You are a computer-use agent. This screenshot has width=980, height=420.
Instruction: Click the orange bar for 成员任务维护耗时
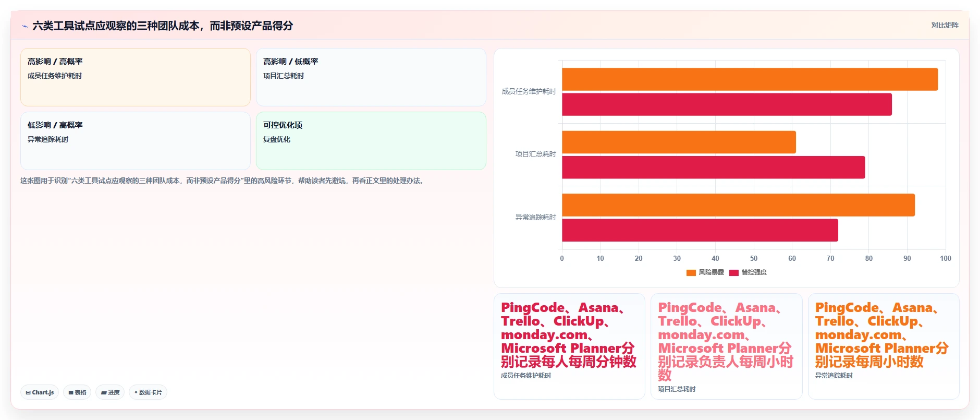[x=750, y=79]
